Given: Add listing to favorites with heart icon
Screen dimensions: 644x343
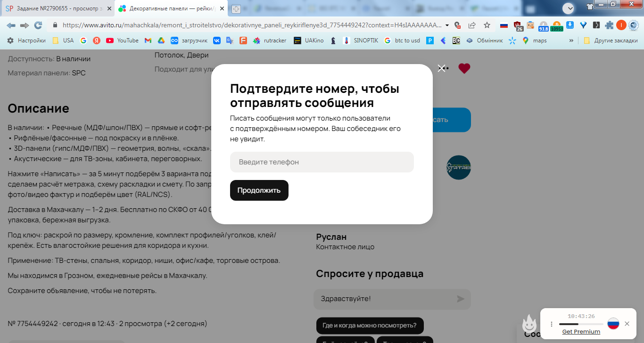Looking at the screenshot, I should pyautogui.click(x=464, y=69).
